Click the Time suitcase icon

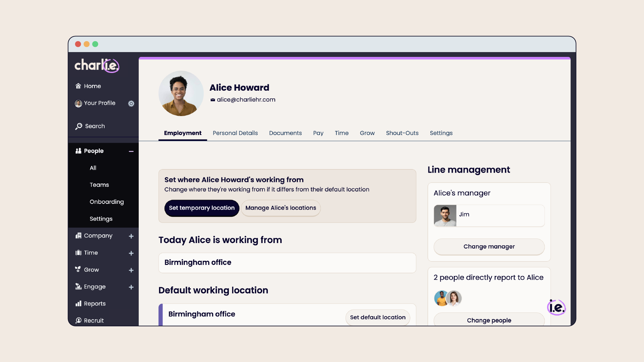(78, 253)
